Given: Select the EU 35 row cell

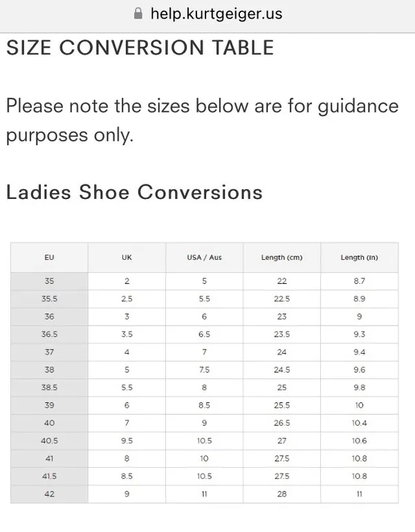Looking at the screenshot, I should [49, 281].
